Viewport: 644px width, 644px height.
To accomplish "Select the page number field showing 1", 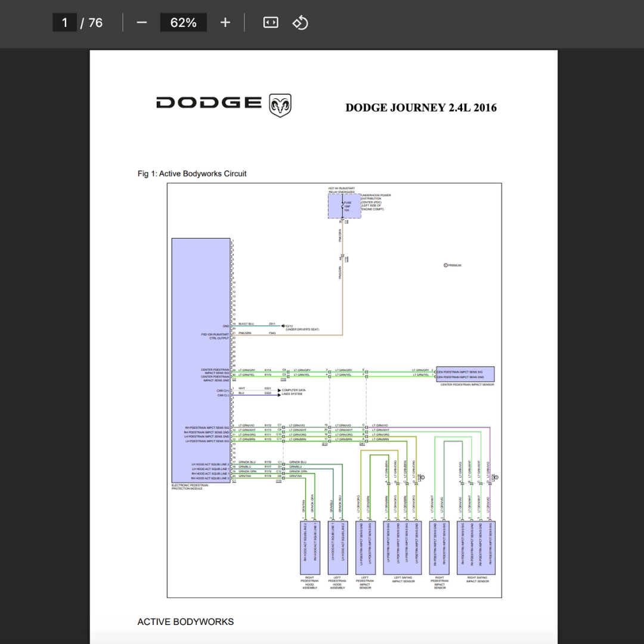I will click(64, 23).
